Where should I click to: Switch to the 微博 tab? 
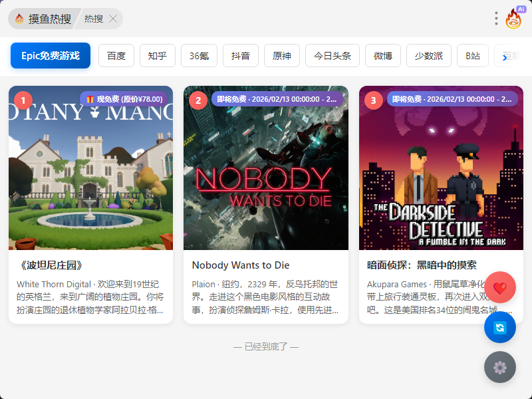383,56
